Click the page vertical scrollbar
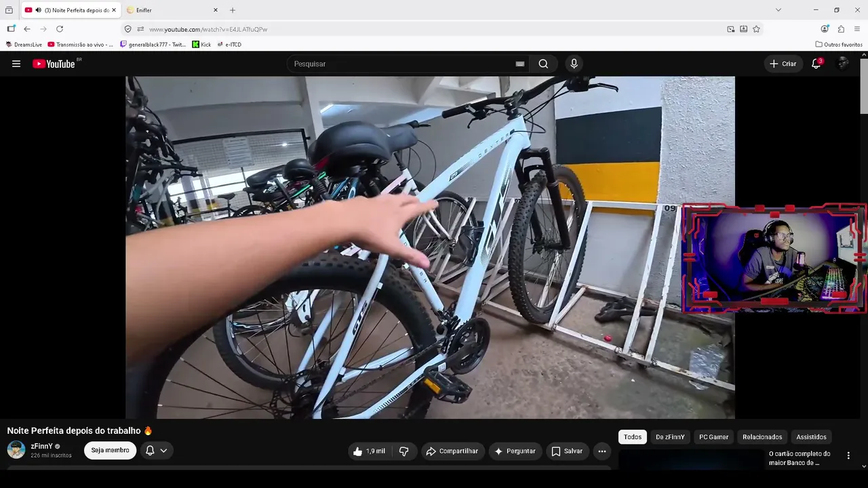868x488 pixels. 864,85
